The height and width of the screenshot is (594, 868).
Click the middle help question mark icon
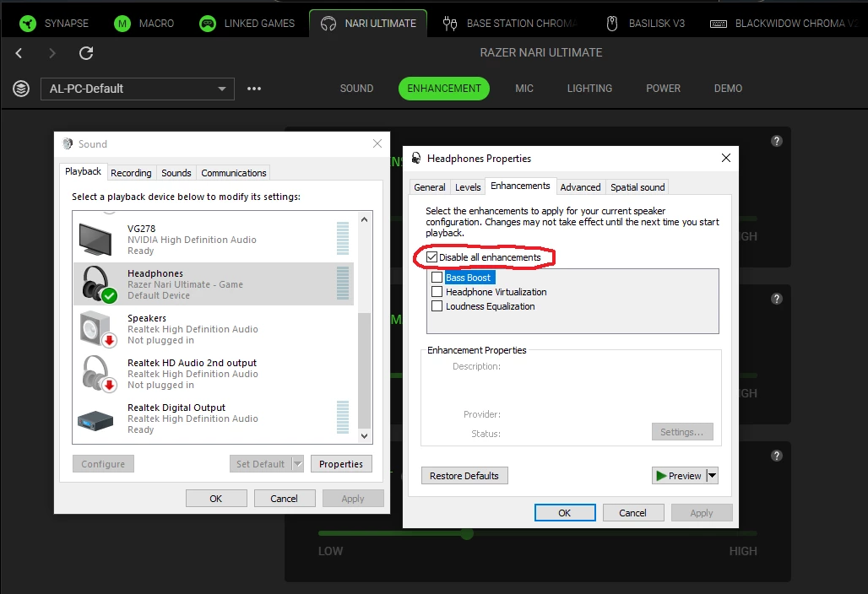(x=776, y=299)
